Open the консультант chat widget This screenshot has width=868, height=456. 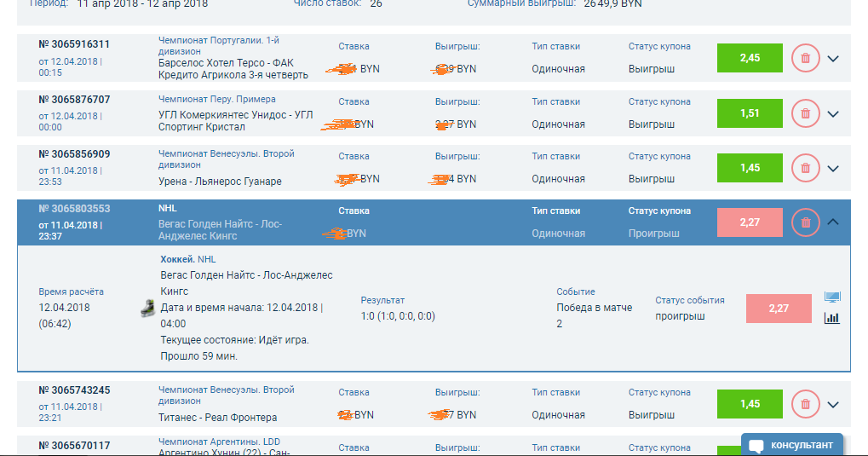(792, 445)
